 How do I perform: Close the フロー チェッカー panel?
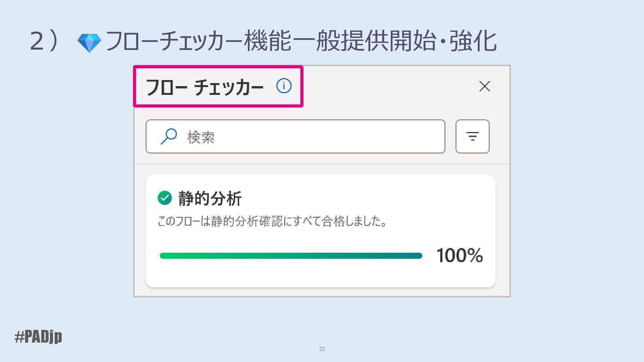point(484,86)
